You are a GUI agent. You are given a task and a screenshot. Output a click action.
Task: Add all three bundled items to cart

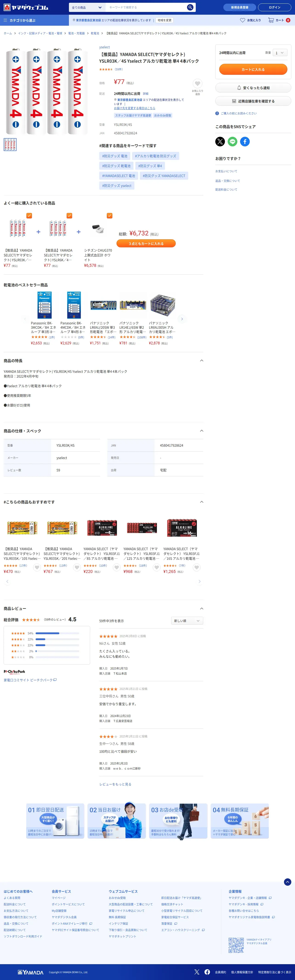(x=146, y=243)
